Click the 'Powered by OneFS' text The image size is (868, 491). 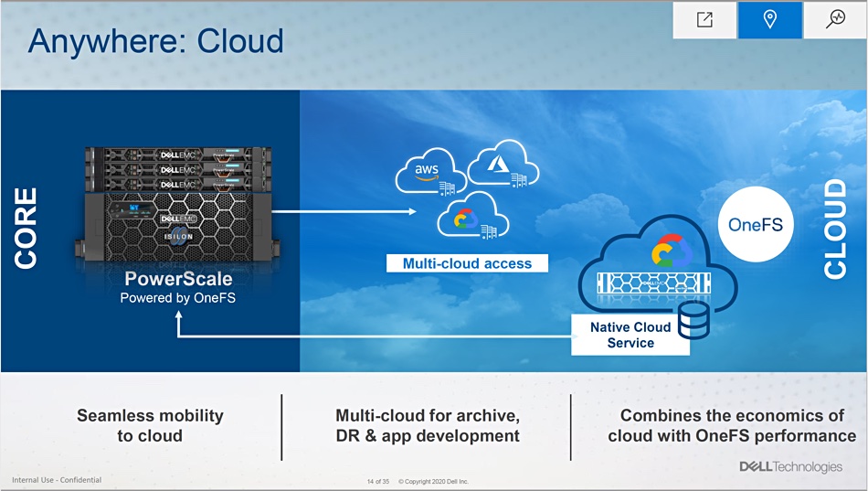[177, 297]
